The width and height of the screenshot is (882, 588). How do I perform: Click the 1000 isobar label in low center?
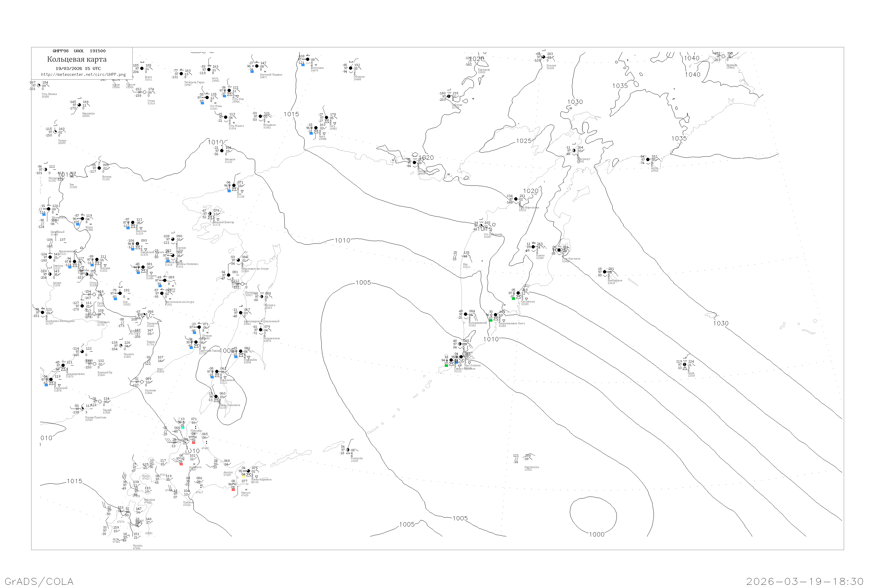(597, 534)
